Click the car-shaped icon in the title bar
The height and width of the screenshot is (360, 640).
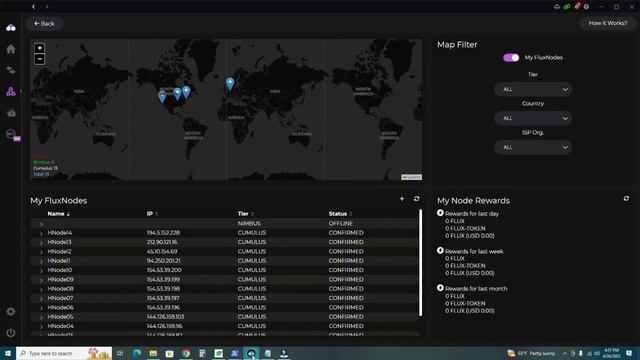pos(557,7)
